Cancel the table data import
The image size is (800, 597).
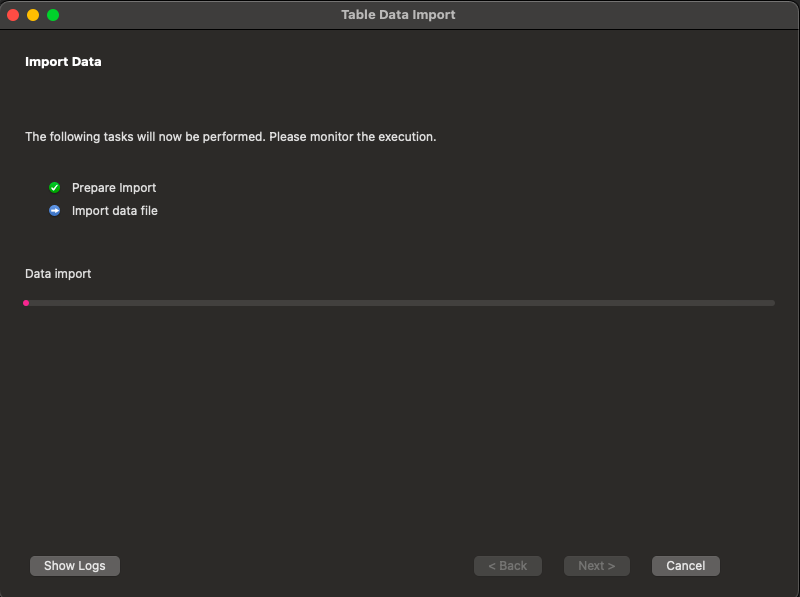click(x=685, y=566)
